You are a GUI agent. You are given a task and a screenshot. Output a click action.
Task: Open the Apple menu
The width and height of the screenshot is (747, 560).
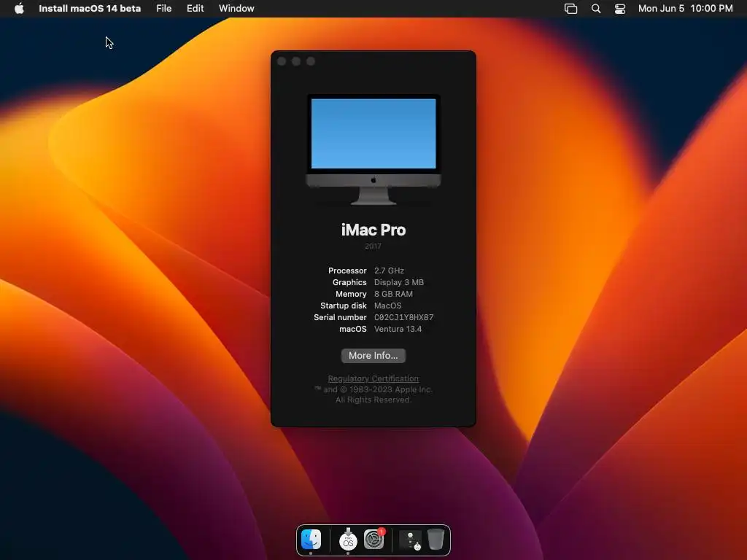pos(19,8)
